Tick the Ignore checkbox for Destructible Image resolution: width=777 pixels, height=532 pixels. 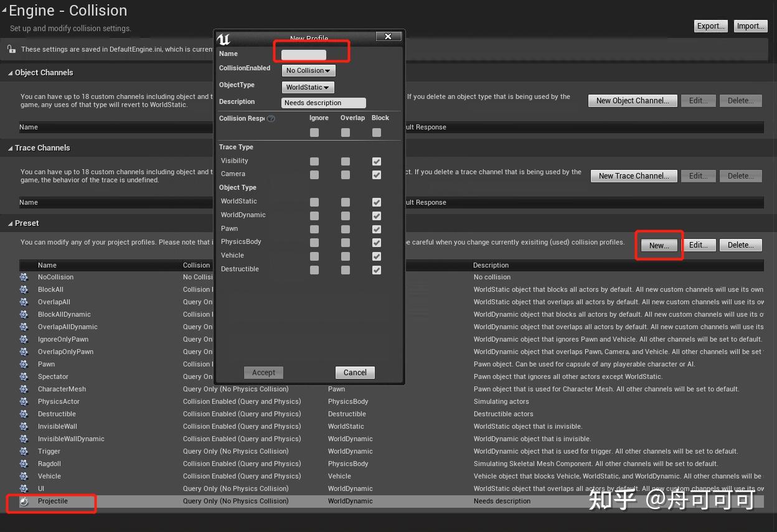314,270
